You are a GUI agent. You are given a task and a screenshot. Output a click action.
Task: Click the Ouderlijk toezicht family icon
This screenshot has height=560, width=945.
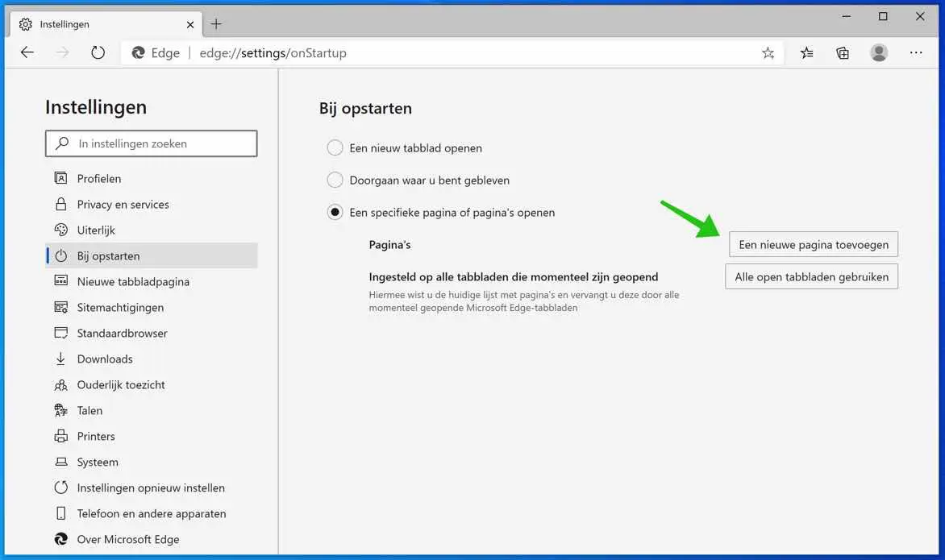pyautogui.click(x=60, y=385)
